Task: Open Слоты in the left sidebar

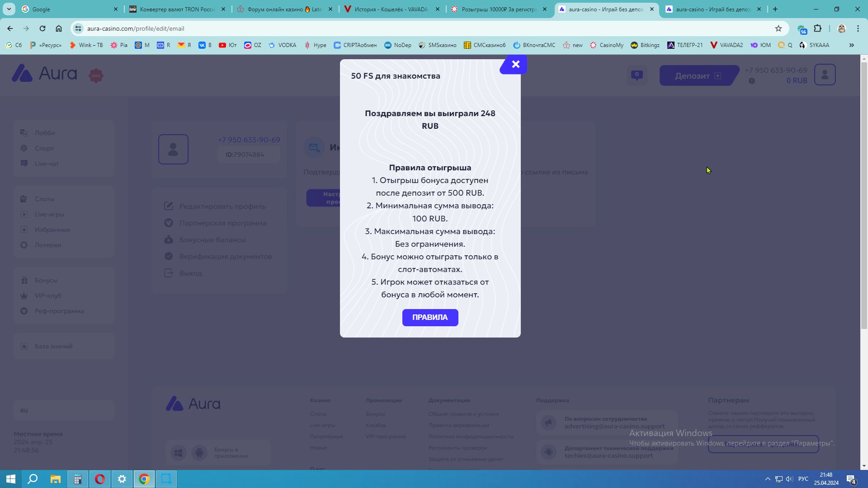Action: [x=44, y=199]
